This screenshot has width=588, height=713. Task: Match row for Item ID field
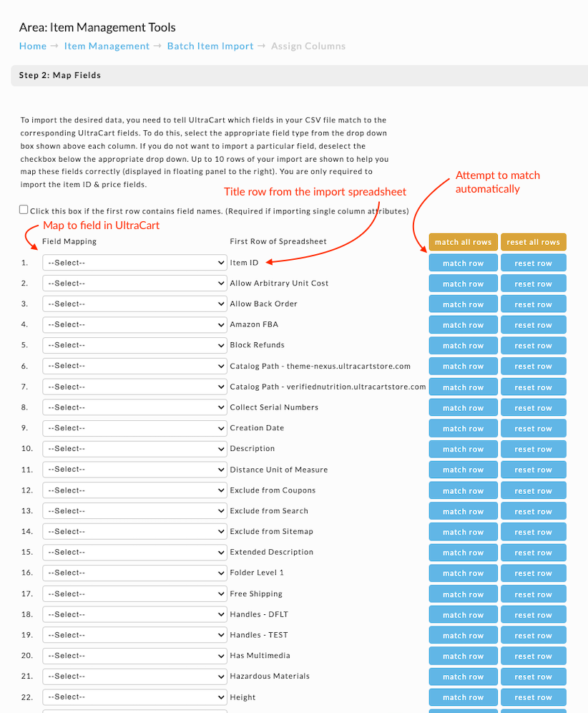[x=463, y=263]
